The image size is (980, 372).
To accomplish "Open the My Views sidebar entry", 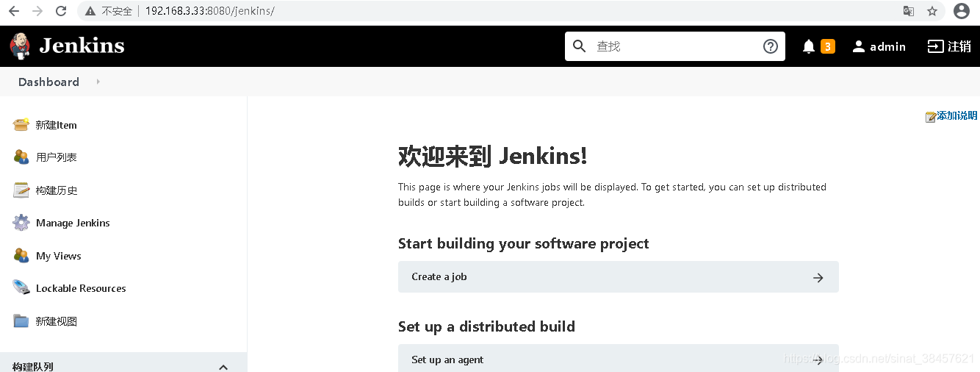I will [59, 256].
